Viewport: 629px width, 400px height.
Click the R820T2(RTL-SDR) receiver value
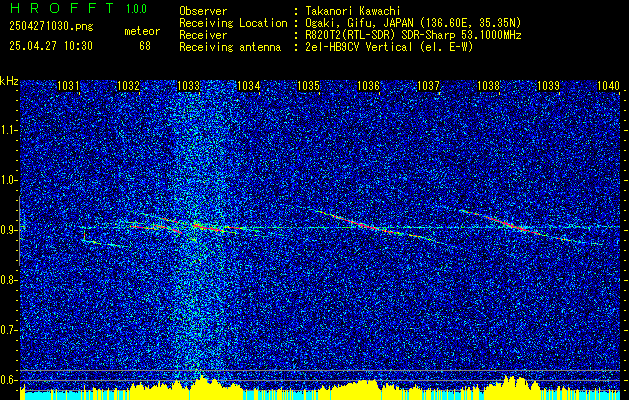[x=413, y=35]
